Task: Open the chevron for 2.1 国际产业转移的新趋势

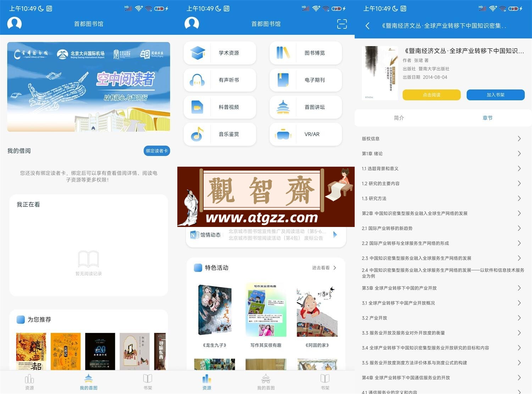Action: 519,228
